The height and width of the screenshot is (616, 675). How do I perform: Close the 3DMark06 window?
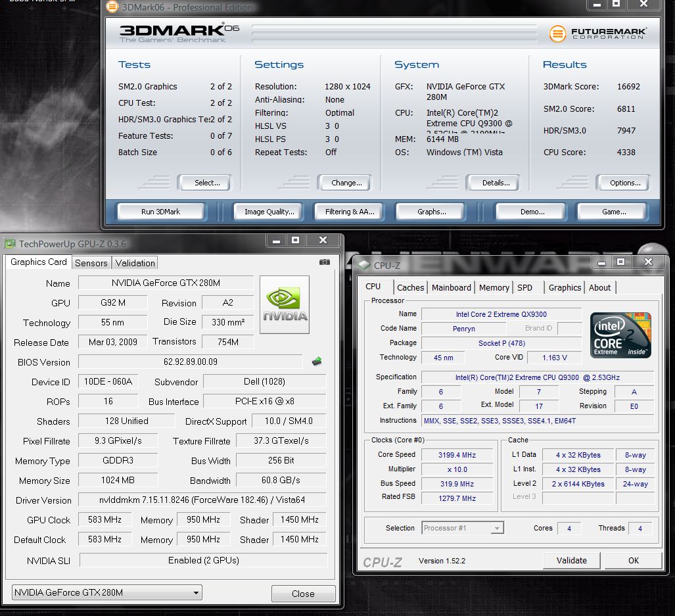pyautogui.click(x=643, y=4)
